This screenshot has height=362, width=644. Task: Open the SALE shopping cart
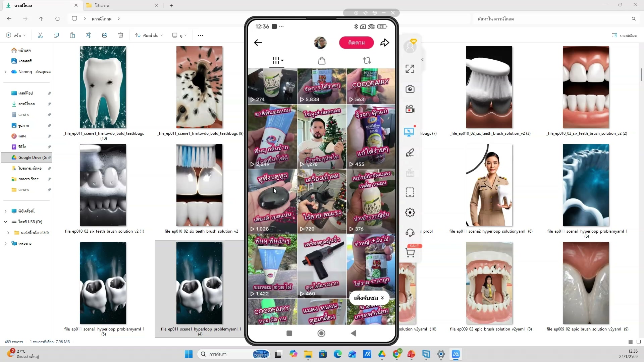coord(410,252)
